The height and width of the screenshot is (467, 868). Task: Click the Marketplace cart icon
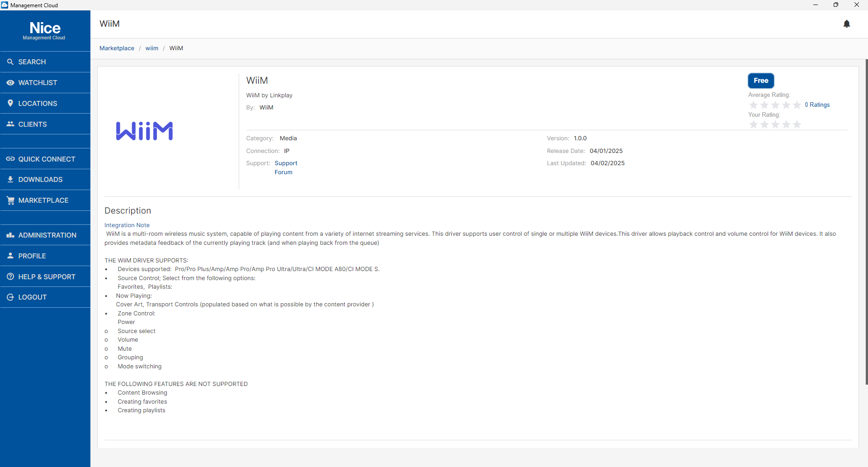pyautogui.click(x=10, y=200)
